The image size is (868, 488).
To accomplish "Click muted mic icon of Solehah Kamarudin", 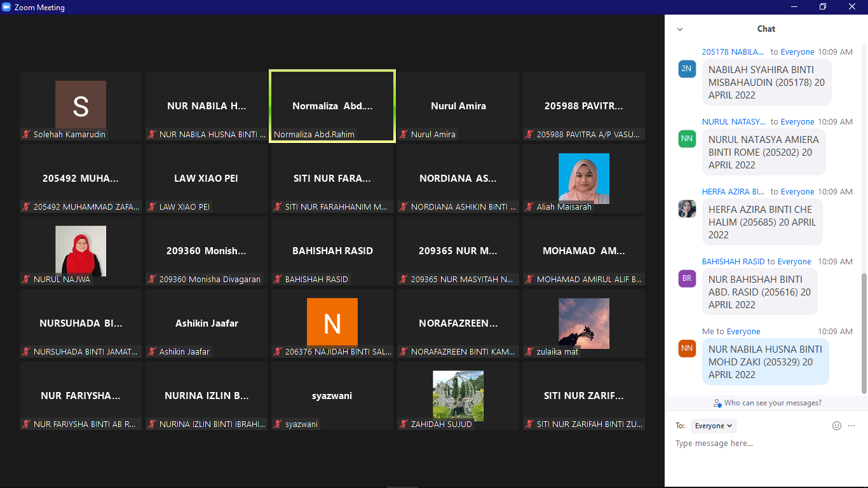I will (27, 135).
